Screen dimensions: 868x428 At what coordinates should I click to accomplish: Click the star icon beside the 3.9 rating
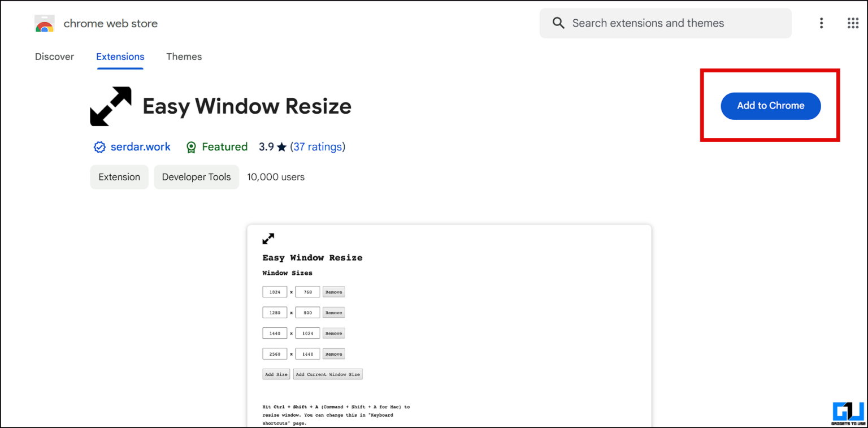pos(281,146)
